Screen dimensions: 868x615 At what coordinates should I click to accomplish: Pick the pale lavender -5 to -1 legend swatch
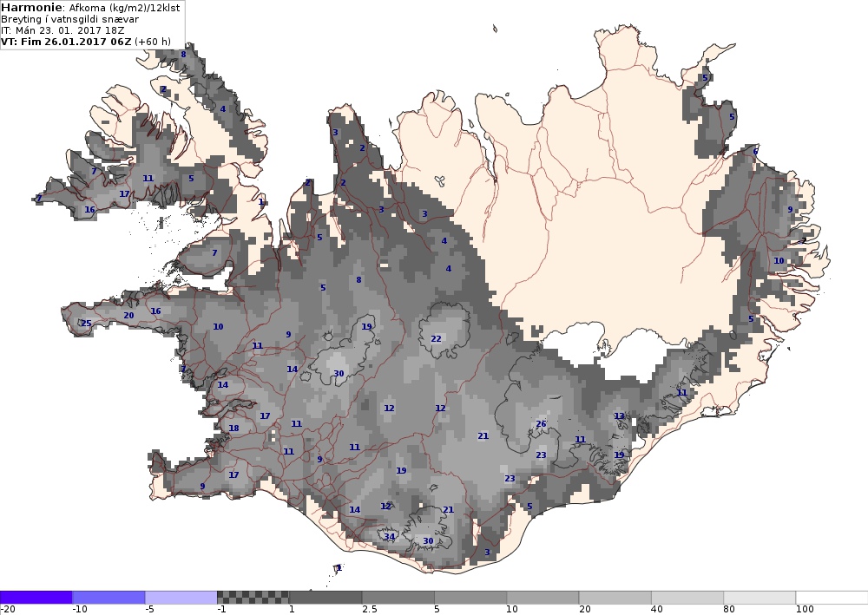[x=181, y=598]
